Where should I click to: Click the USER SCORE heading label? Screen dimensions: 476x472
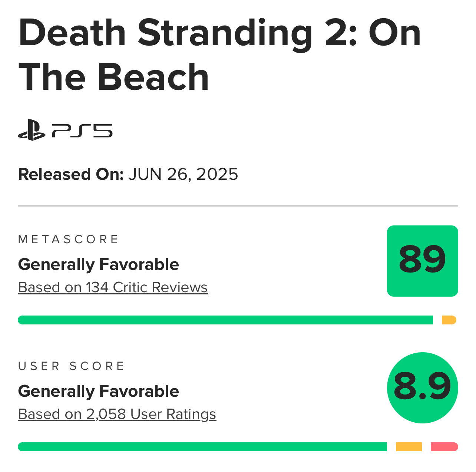[71, 366]
